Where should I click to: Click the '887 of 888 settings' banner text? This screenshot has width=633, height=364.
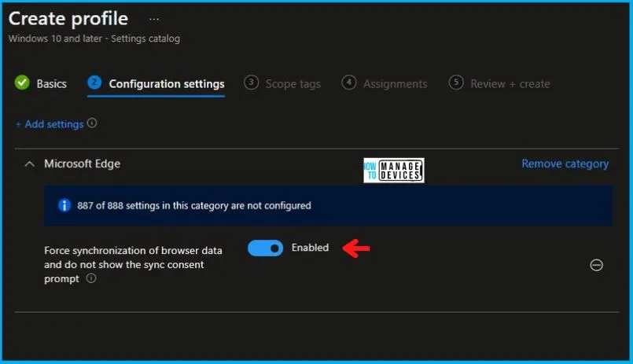coord(194,205)
